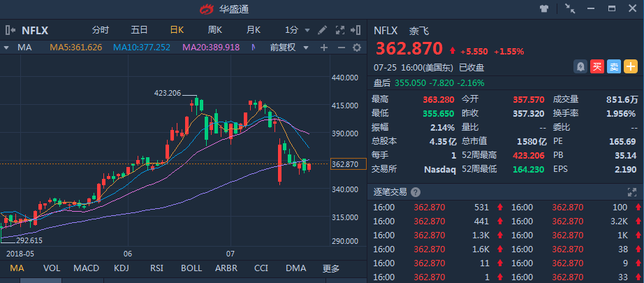Select the CCI indicator tab
Viewport: 644px width, 283px height.
click(x=261, y=268)
